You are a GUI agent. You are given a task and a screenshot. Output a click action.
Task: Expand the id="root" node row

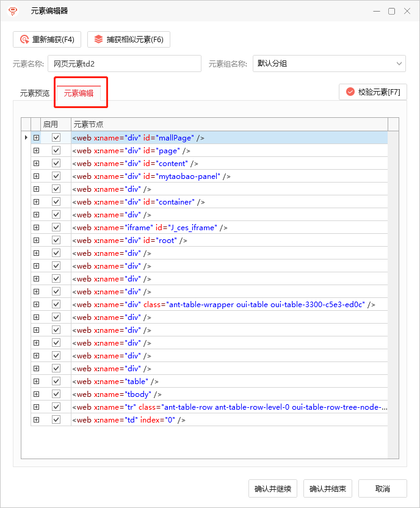coord(36,241)
